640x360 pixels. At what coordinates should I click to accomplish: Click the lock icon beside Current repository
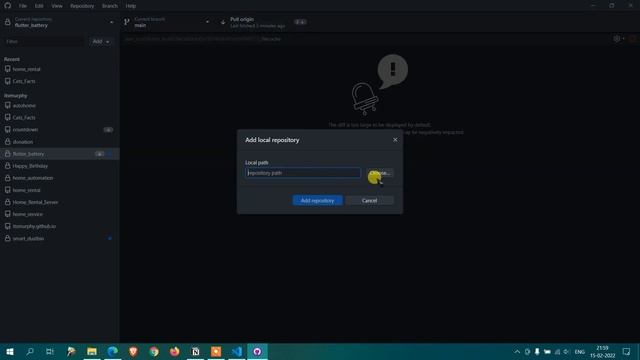7,22
